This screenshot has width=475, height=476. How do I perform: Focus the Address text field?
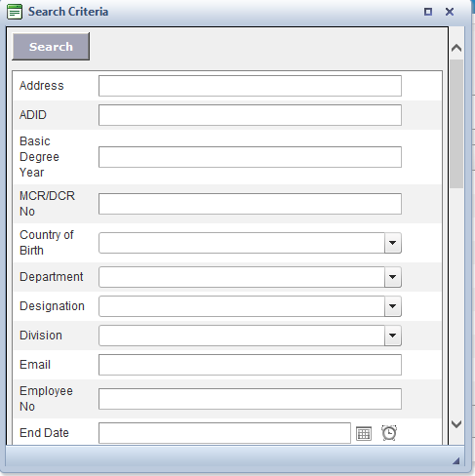coord(250,86)
